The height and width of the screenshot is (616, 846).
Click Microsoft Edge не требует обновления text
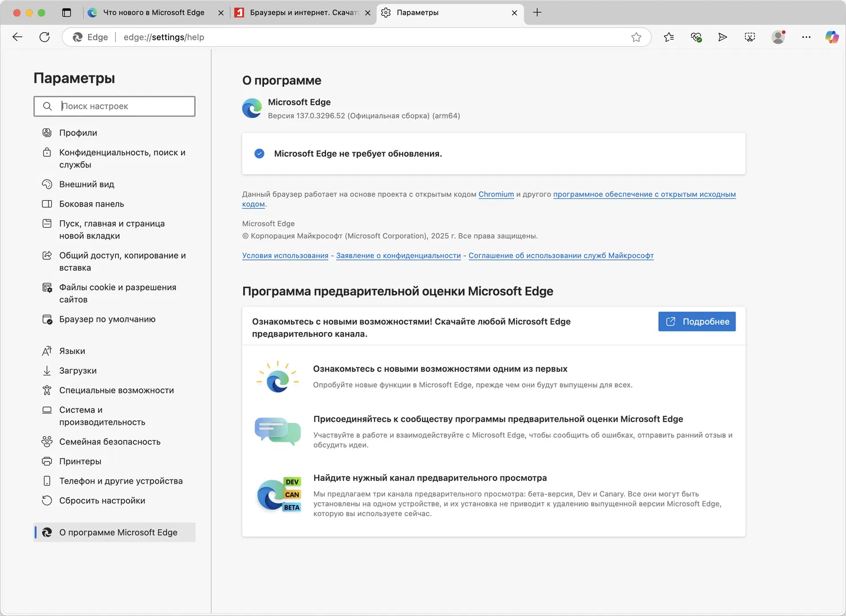pyautogui.click(x=358, y=154)
